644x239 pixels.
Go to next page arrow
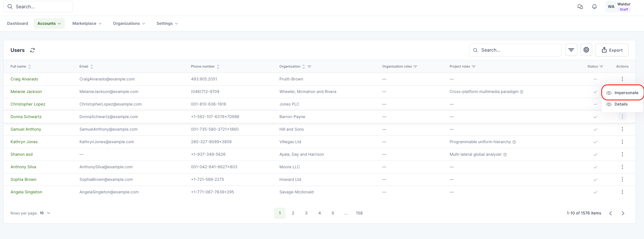click(x=623, y=213)
